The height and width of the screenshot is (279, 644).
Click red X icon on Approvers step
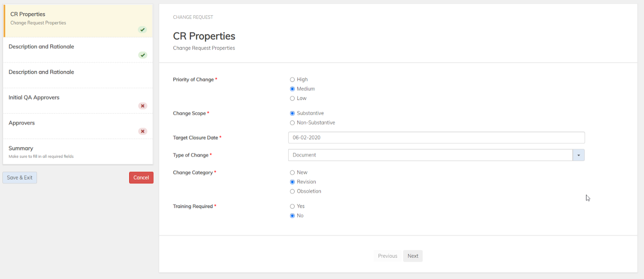click(x=142, y=131)
